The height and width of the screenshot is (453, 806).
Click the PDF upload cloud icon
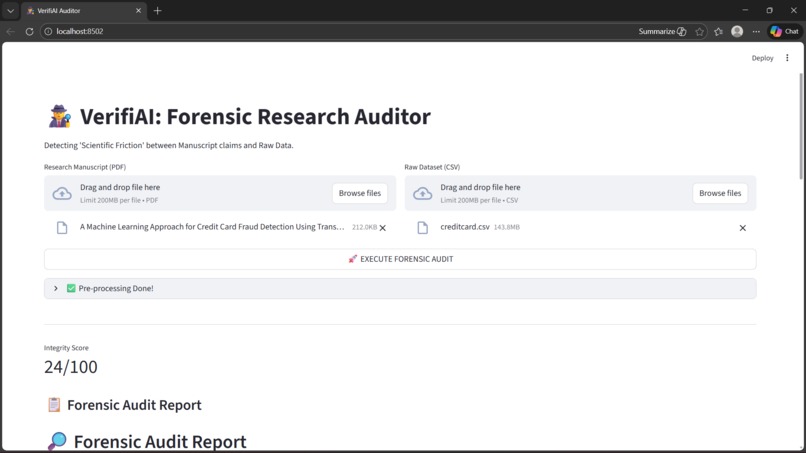click(62, 193)
